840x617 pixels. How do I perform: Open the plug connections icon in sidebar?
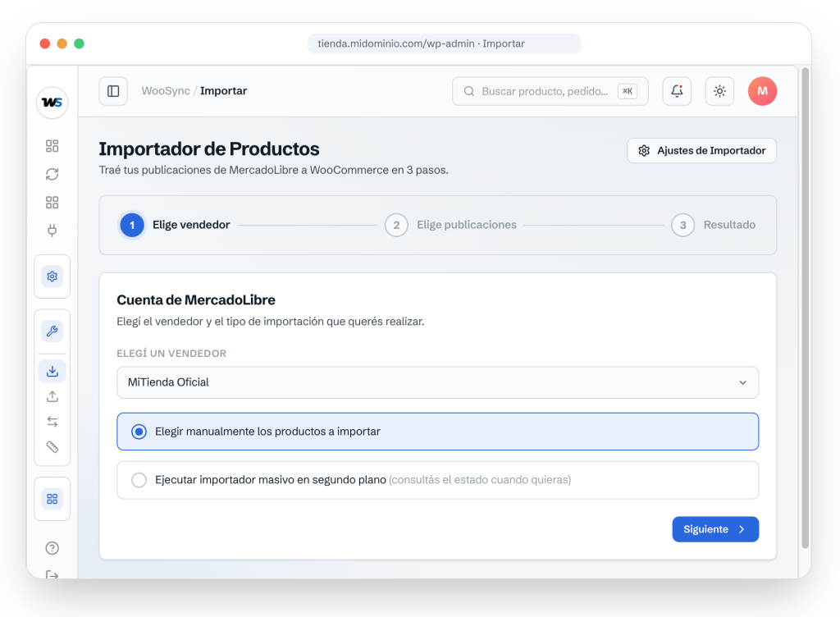[x=52, y=231]
